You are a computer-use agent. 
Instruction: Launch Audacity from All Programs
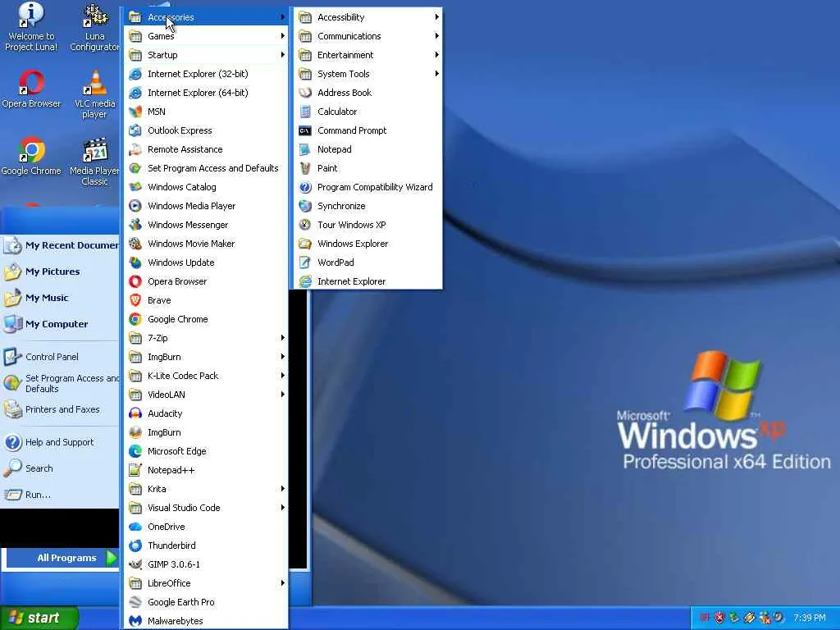206,413
